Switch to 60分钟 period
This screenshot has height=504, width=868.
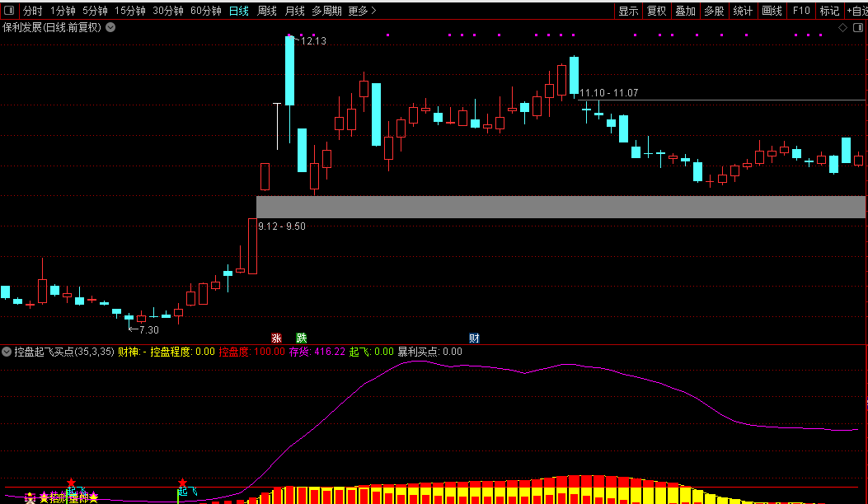[x=206, y=11]
